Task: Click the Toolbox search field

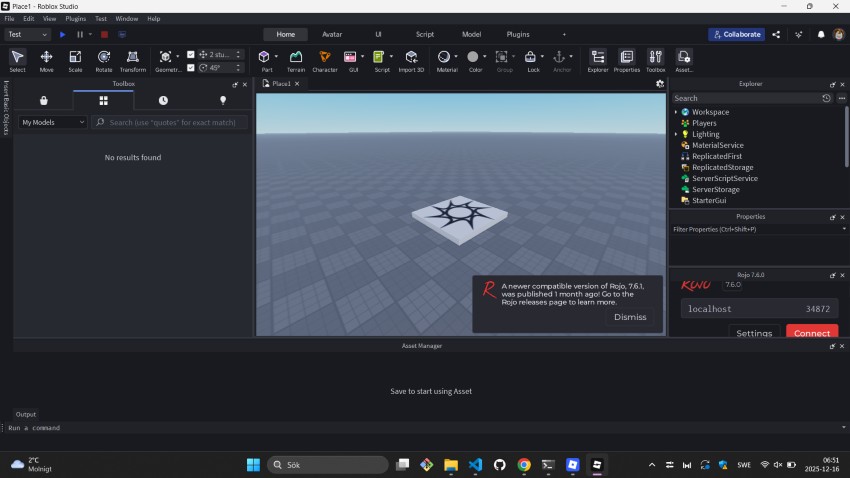Action: (x=170, y=122)
